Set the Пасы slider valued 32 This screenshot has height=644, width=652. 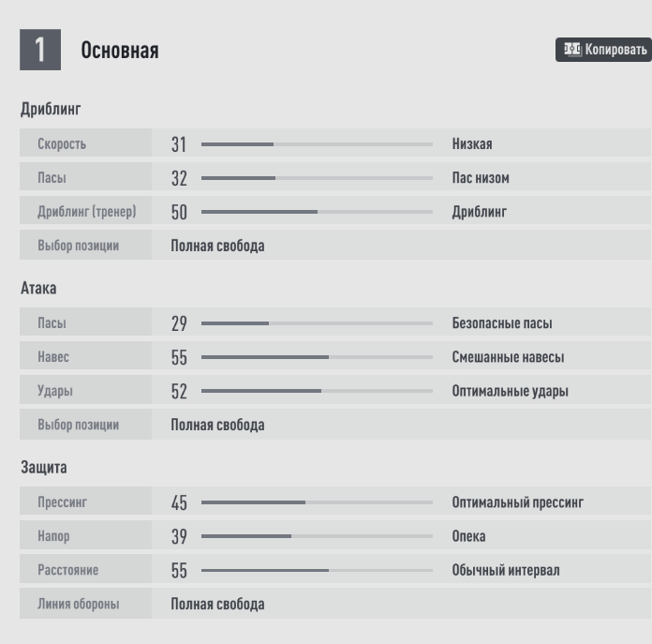(317, 178)
